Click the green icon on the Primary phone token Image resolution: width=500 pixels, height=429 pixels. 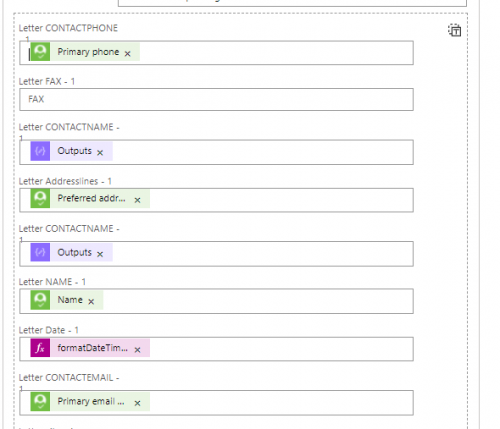pos(40,52)
